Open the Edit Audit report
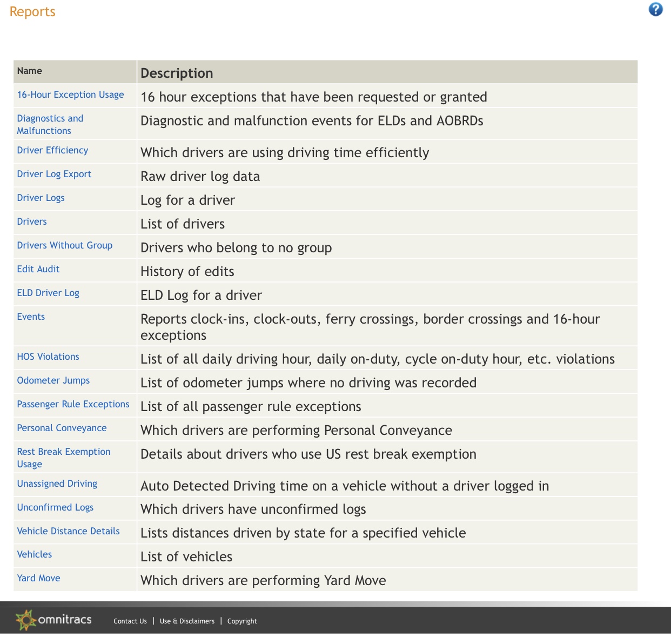671x644 pixels. pos(38,269)
